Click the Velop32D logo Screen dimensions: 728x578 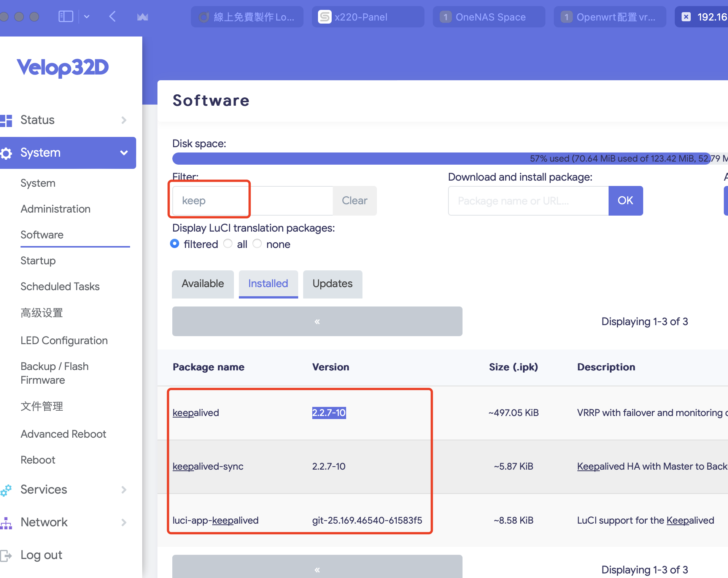(x=63, y=68)
